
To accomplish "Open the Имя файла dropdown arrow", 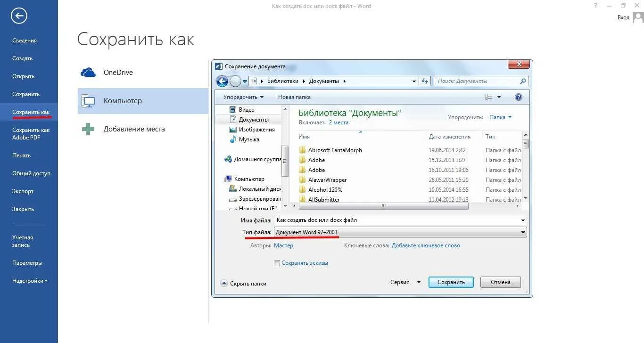I will click(x=523, y=220).
